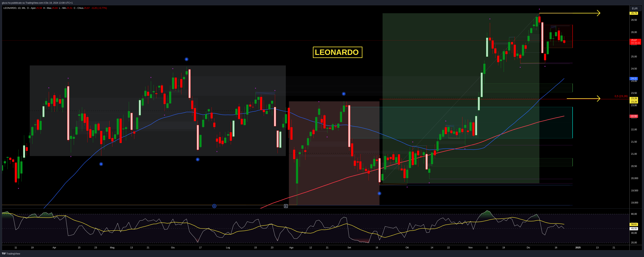Click the Lug label on time axis
This screenshot has height=257, width=644.
[228, 248]
